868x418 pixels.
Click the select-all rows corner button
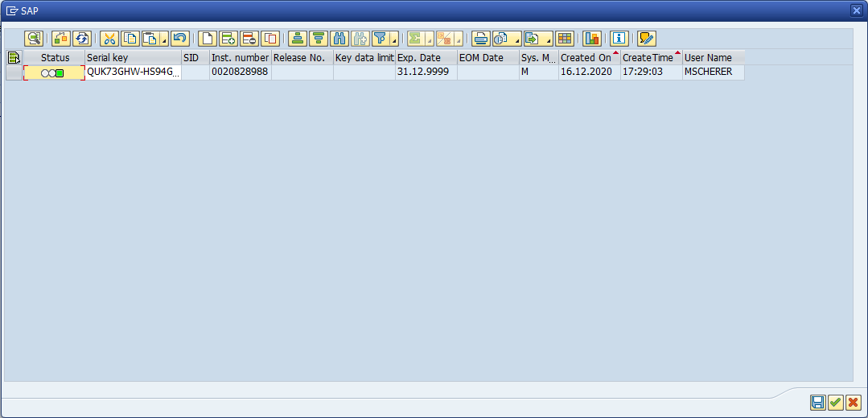pyautogui.click(x=14, y=58)
